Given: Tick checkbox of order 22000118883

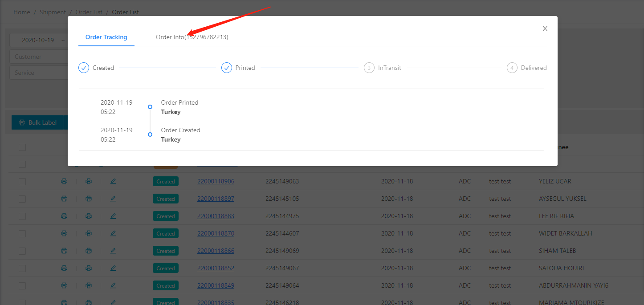Looking at the screenshot, I should [x=22, y=216].
